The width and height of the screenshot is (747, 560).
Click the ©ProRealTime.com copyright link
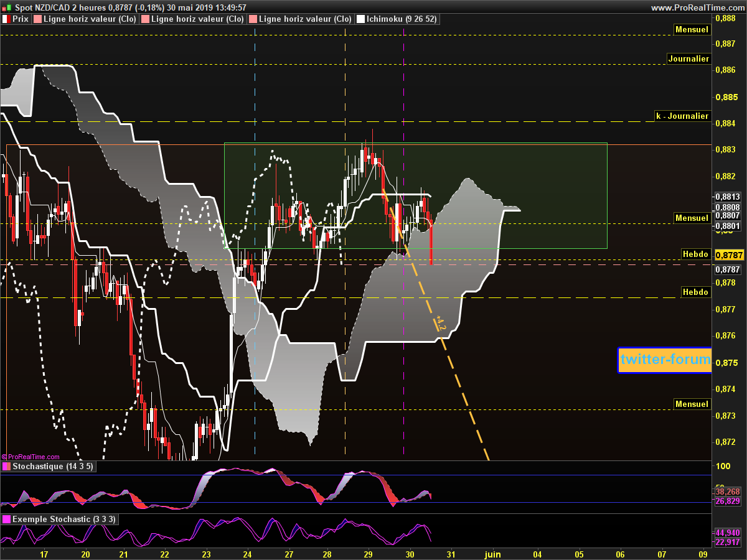31,457
